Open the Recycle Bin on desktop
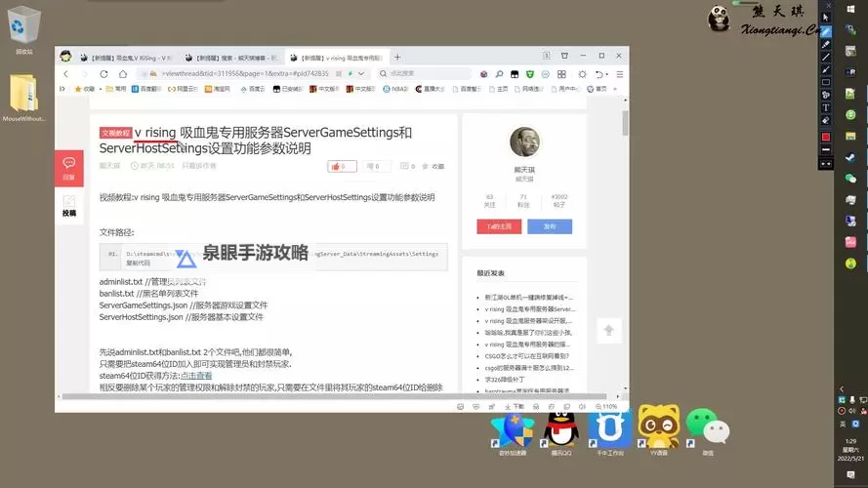 (23, 30)
